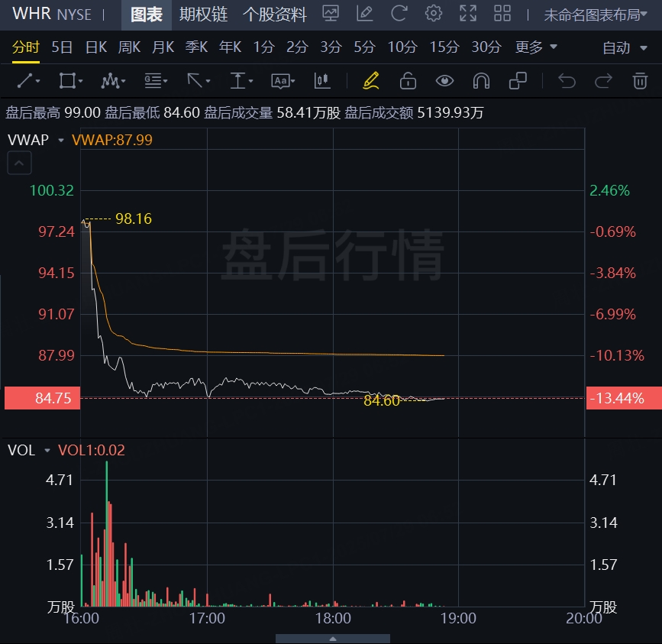This screenshot has width=662, height=644.
Task: Click the WHR ticker symbol
Action: (x=31, y=14)
